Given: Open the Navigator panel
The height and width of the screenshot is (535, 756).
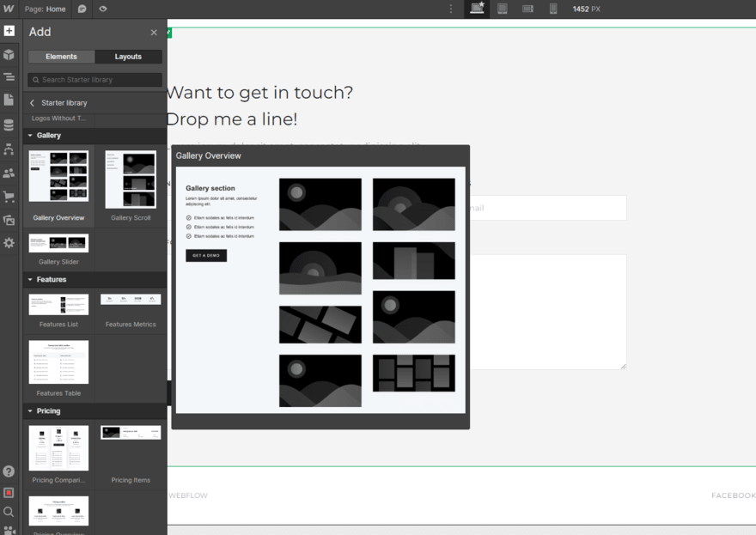Looking at the screenshot, I should click(9, 77).
